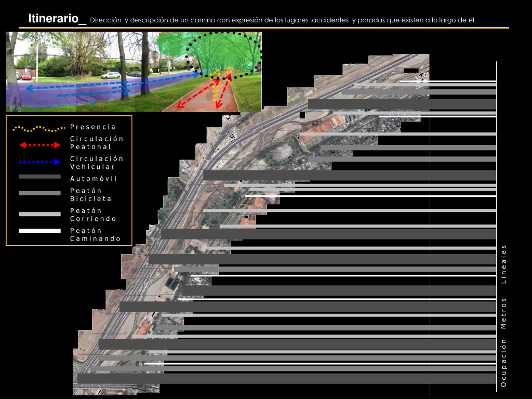This screenshot has width=532, height=399.
Task: Click the blue dotted arrow legend symbol
Action: pyautogui.click(x=39, y=162)
